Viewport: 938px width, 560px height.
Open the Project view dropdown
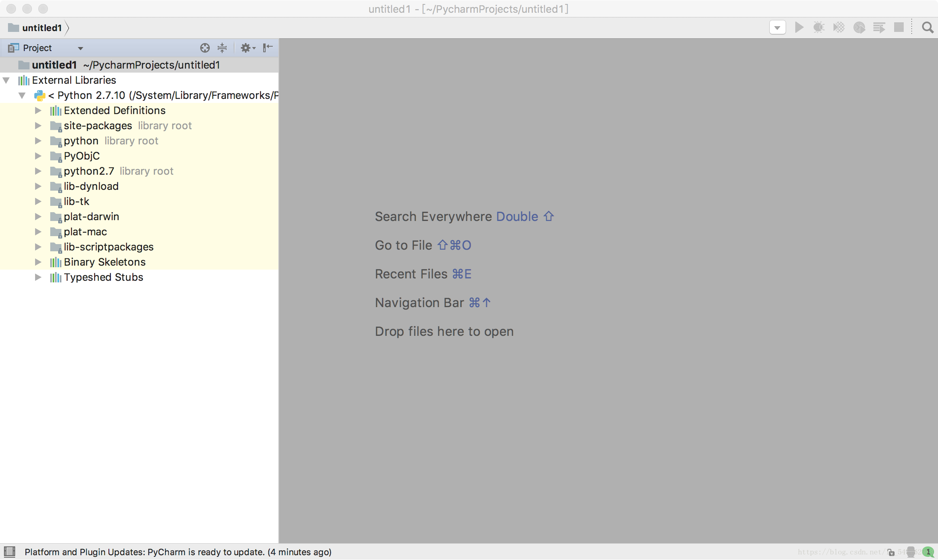point(80,48)
